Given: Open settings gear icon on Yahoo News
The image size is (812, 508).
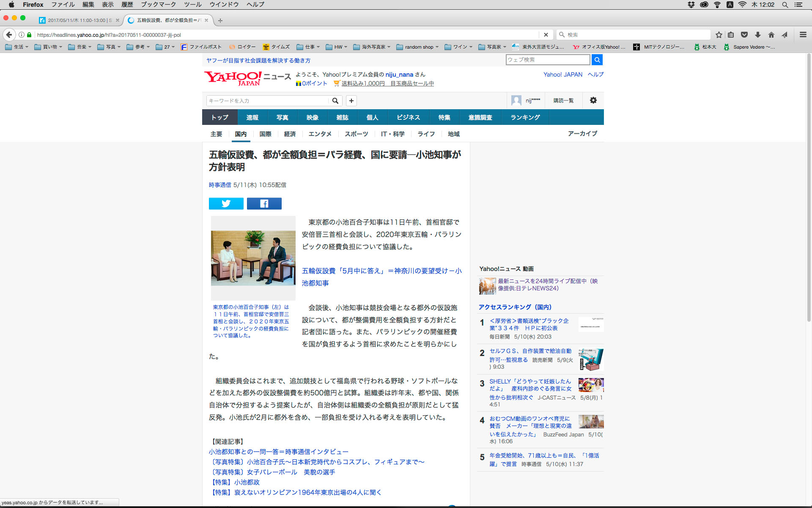Looking at the screenshot, I should (593, 100).
